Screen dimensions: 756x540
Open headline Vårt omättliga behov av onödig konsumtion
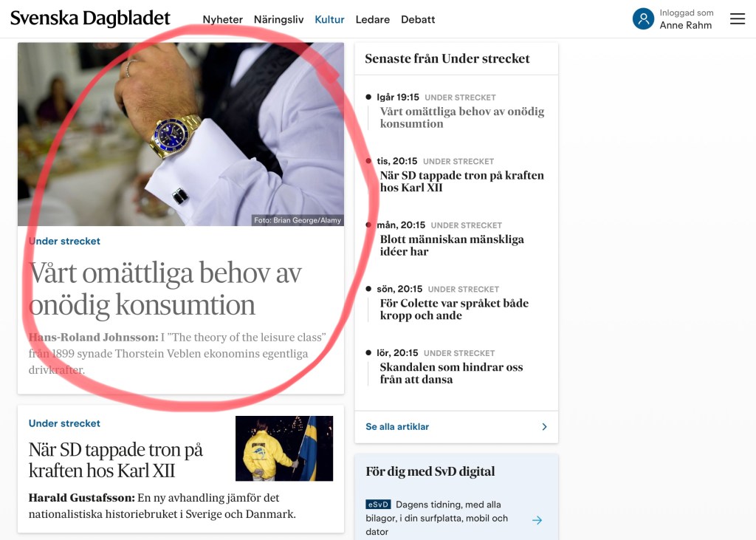[x=165, y=290]
